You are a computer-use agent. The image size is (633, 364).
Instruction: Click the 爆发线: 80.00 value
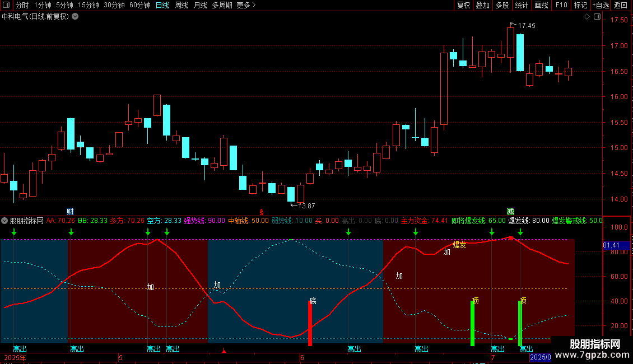(528, 221)
